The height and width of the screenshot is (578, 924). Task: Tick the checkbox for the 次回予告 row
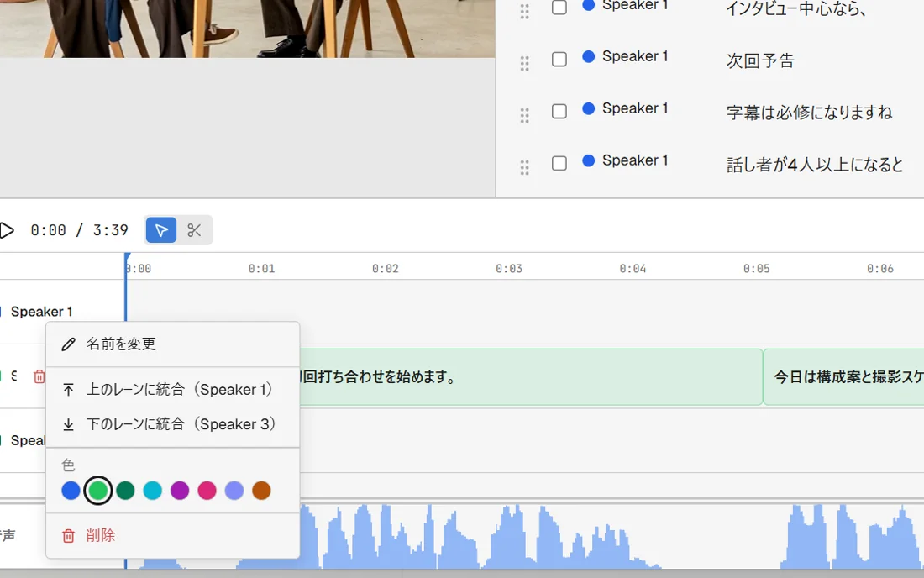tap(559, 60)
